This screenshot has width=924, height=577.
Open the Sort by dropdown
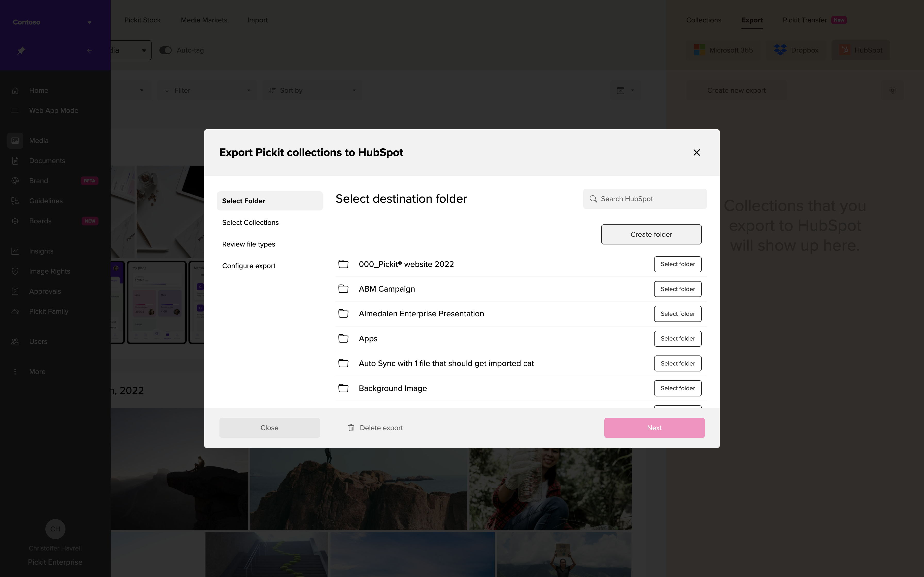click(312, 90)
